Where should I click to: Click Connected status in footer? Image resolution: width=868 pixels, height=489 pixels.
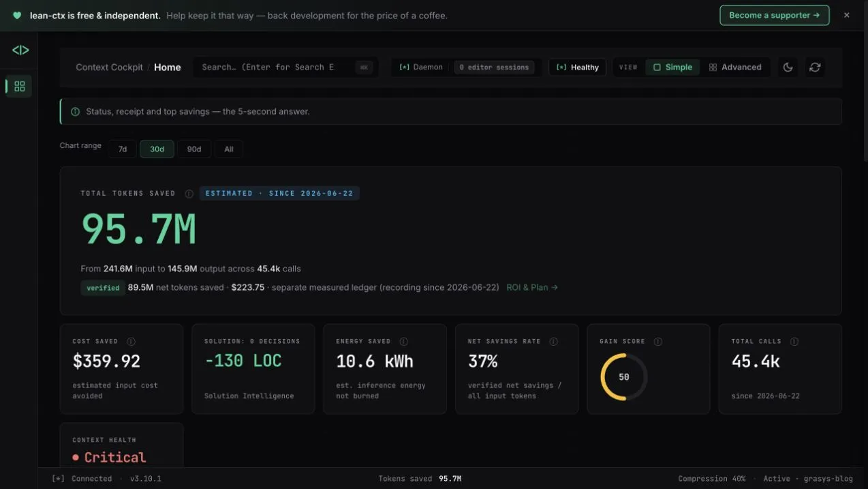[x=82, y=478]
